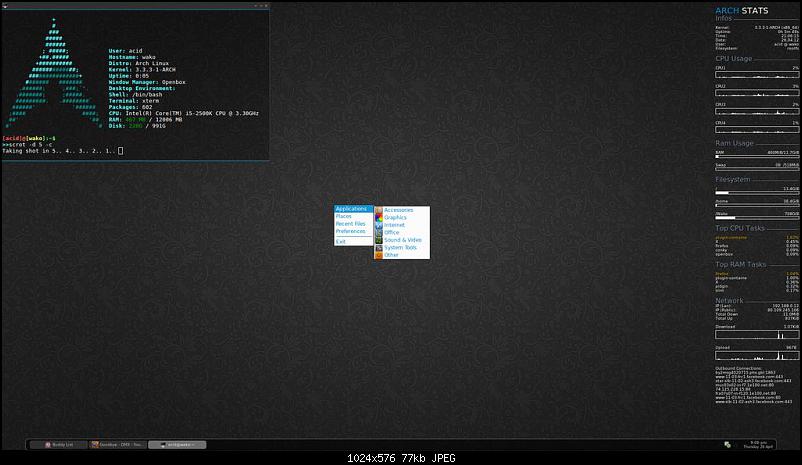This screenshot has height=465, width=802.
Task: Click the Accessories category icon
Action: [x=379, y=210]
